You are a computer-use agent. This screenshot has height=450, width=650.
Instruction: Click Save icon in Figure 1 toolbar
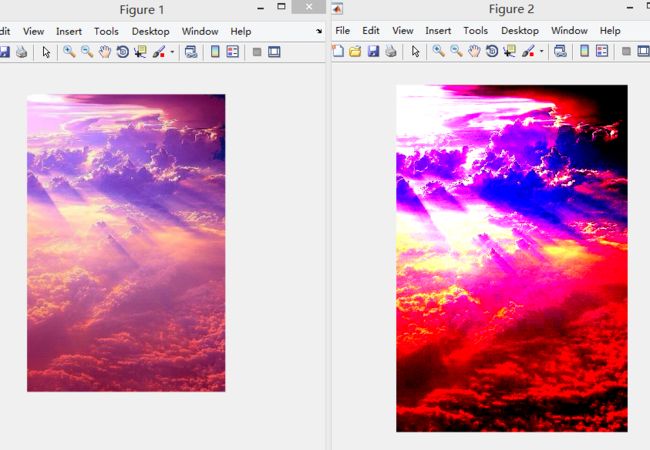[5, 52]
